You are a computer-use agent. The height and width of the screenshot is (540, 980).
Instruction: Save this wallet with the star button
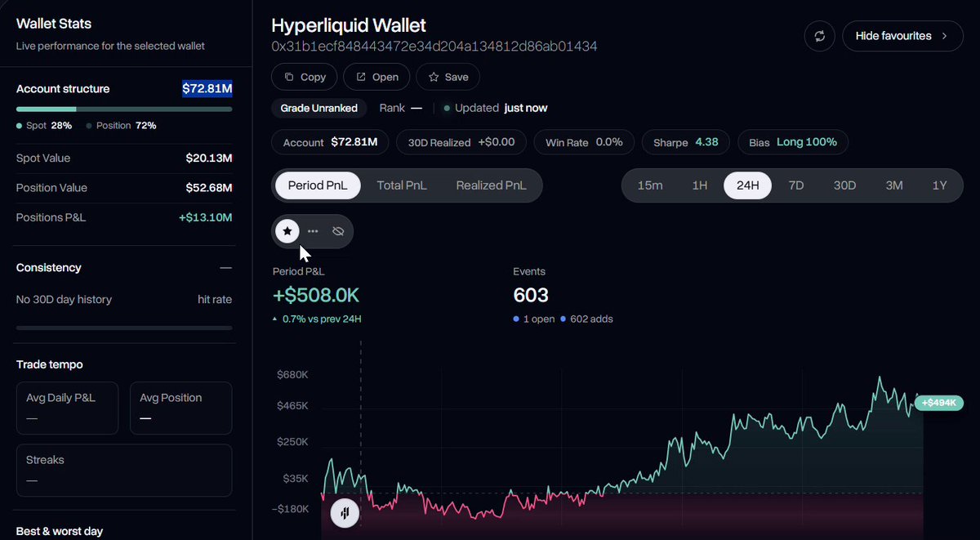(448, 77)
